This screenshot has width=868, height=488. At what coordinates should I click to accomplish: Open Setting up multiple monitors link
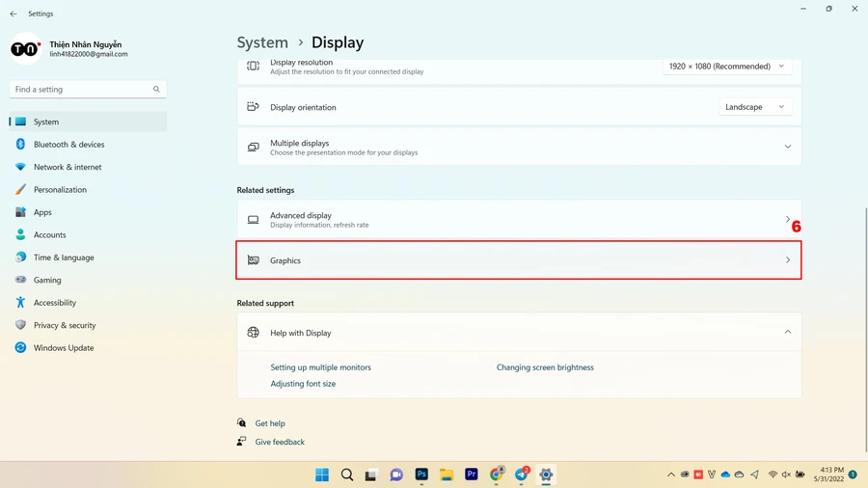tap(320, 367)
